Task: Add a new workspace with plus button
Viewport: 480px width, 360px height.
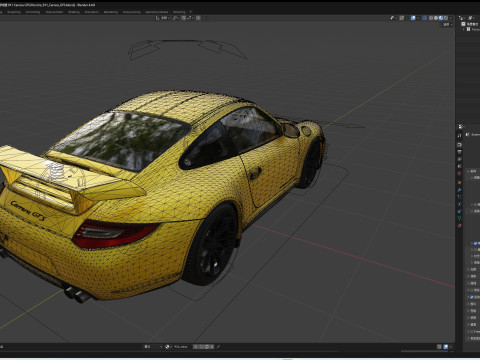Action: 191,12
